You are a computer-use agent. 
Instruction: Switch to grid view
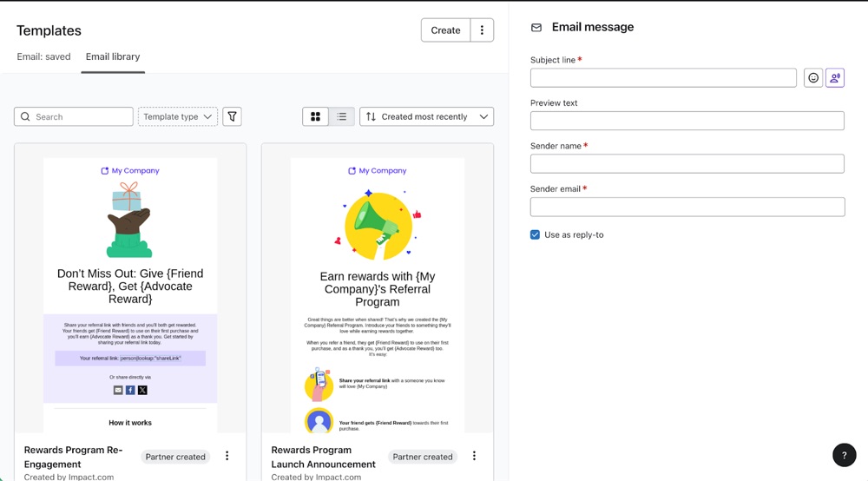click(315, 116)
